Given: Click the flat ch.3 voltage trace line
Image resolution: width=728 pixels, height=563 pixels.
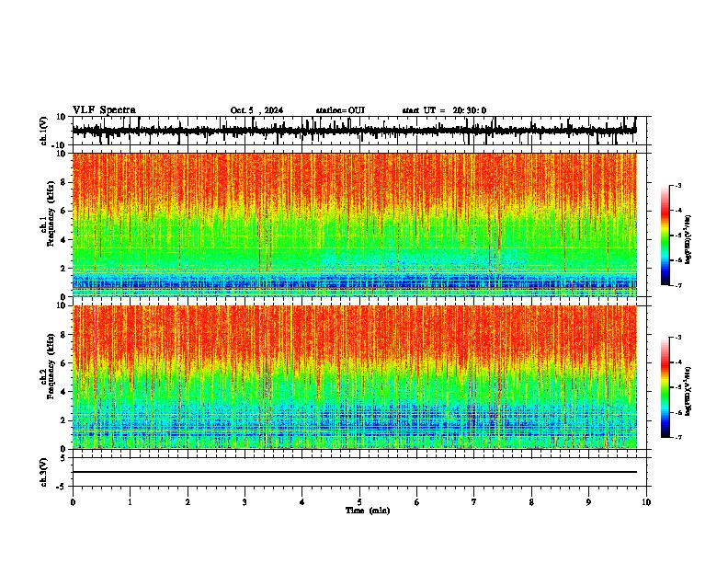Looking at the screenshot, I should coord(355,472).
